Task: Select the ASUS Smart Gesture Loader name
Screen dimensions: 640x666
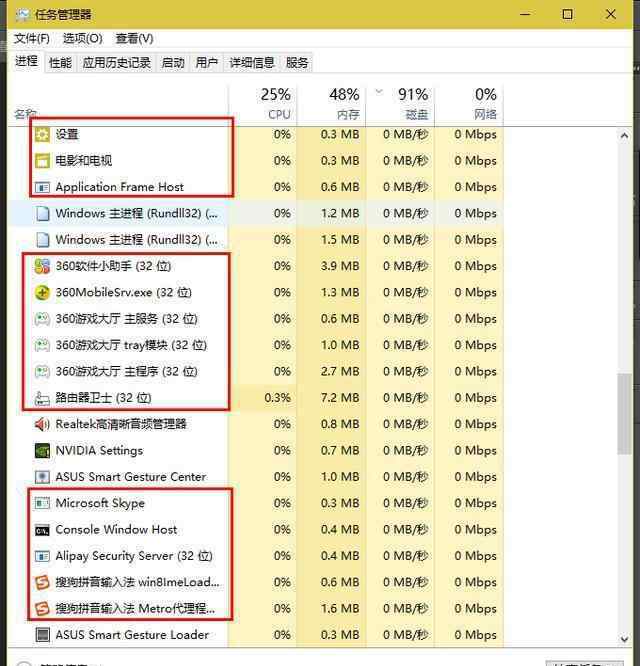Action: coord(133,635)
